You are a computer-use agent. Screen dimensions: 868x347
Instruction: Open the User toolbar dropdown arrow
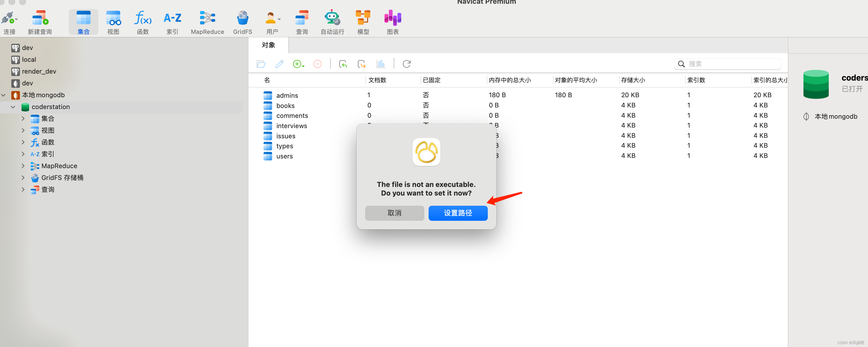pyautogui.click(x=279, y=19)
